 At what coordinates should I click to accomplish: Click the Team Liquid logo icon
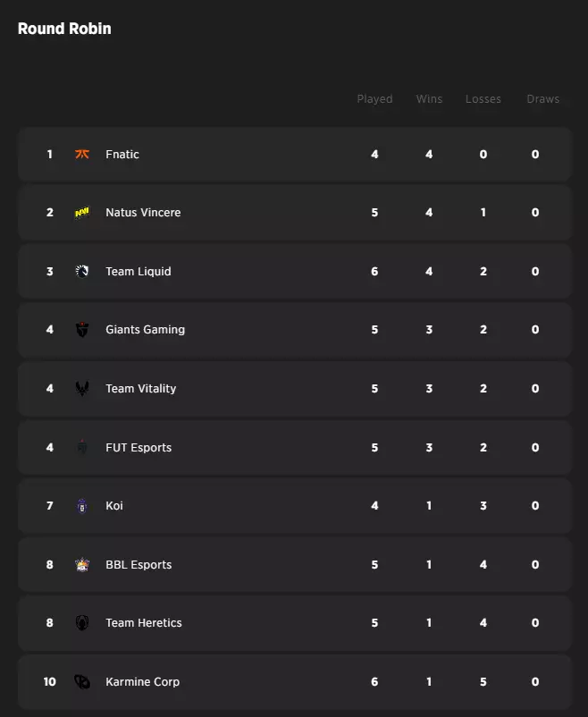pyautogui.click(x=82, y=272)
